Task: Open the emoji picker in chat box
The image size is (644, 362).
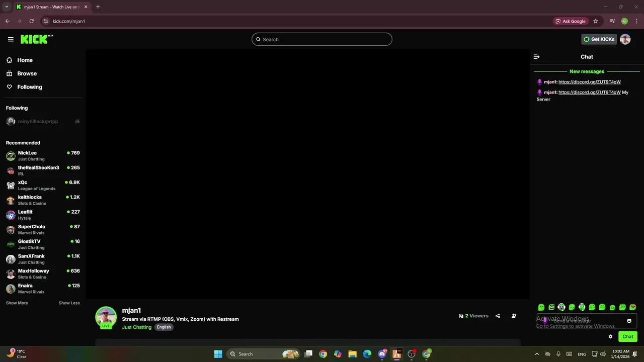Action: coord(629,321)
